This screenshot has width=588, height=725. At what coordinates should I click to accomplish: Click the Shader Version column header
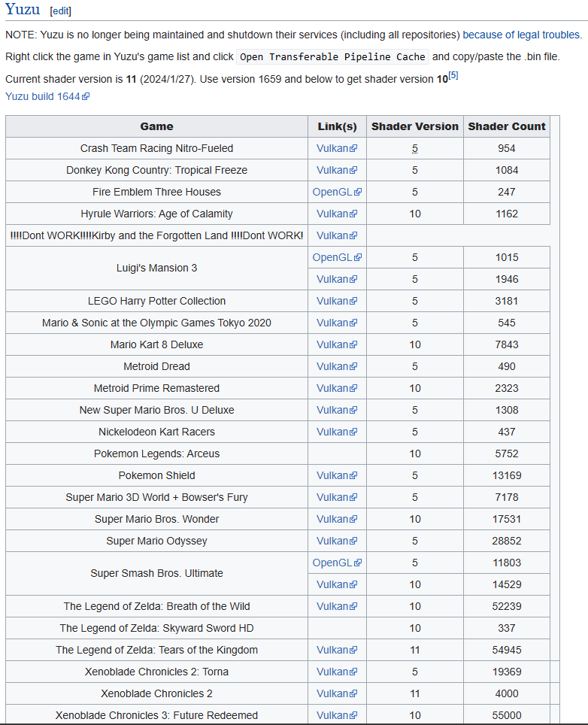pyautogui.click(x=414, y=126)
